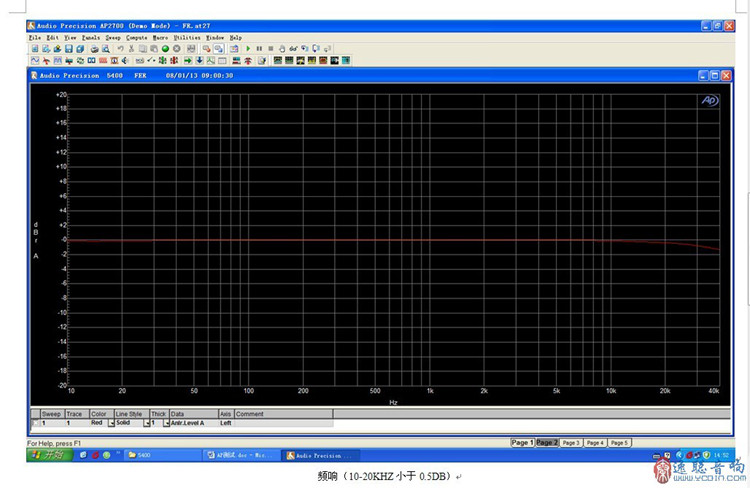
Task: Click the Pause icon in the toolbar
Action: pos(259,48)
